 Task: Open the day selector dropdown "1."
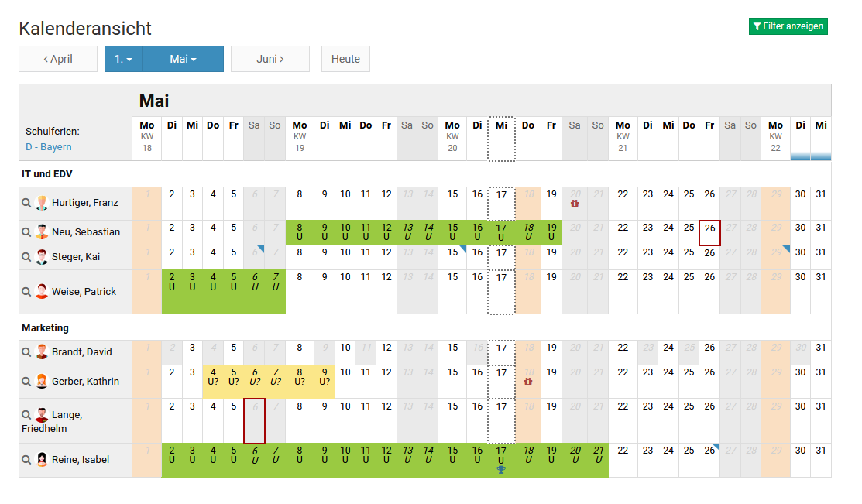[124, 59]
